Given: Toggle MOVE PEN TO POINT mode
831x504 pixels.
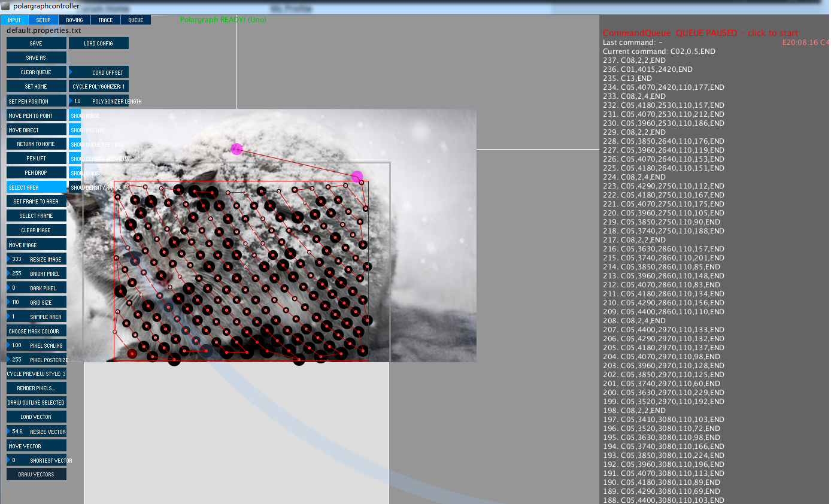Looking at the screenshot, I should click(x=37, y=116).
